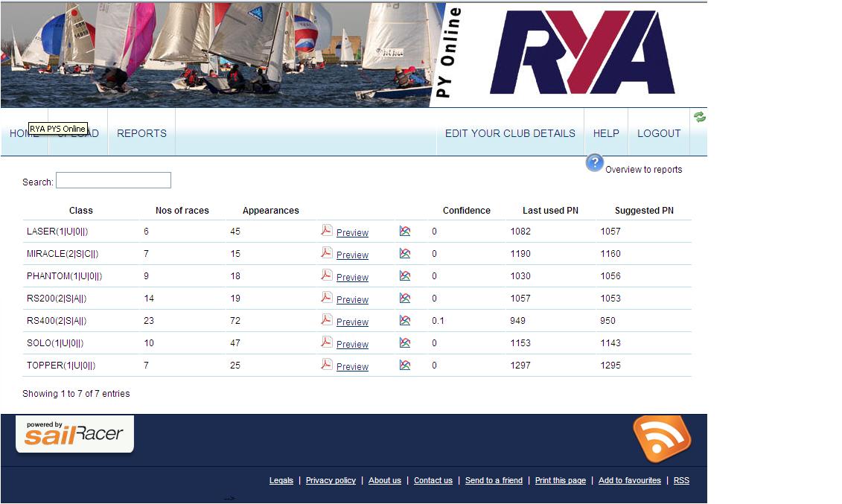Show the chart icon for RS400 class
842x504 pixels.
(405, 320)
